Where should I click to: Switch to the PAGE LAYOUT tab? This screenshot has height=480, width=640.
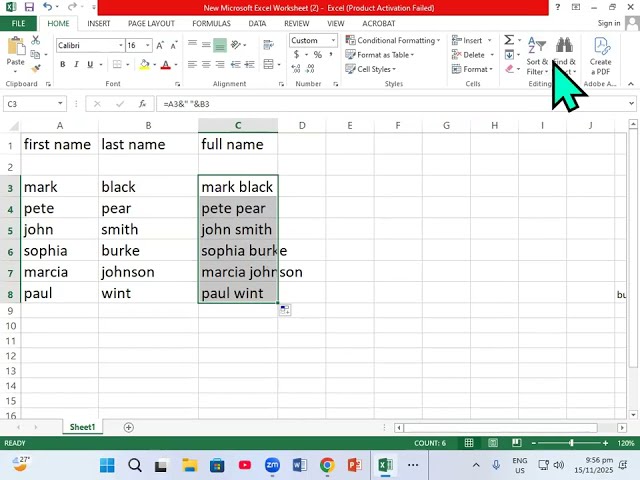click(x=151, y=23)
